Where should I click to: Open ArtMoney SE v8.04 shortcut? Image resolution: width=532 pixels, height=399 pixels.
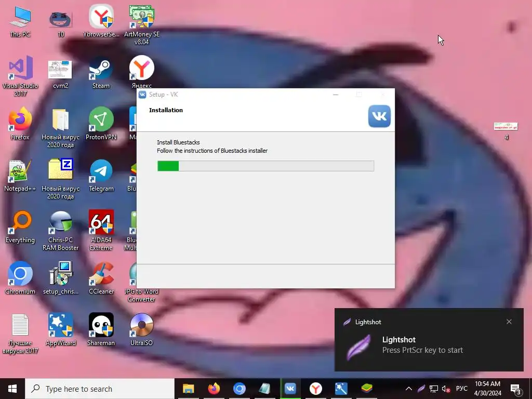[141, 25]
